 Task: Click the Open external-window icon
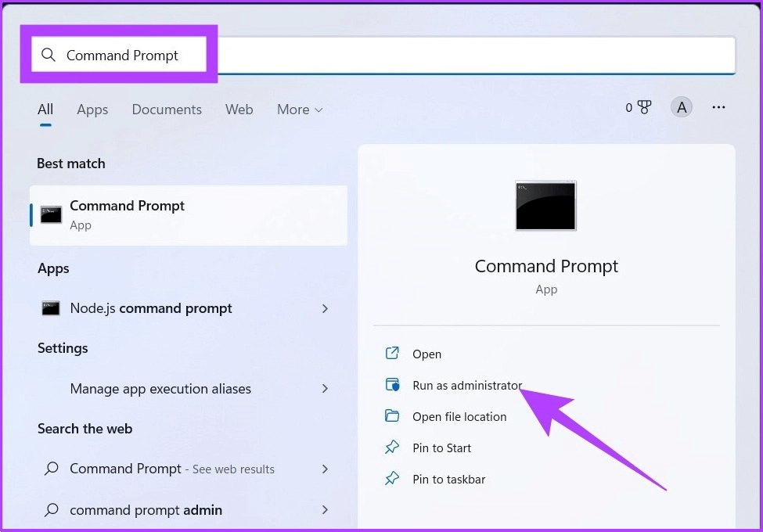coord(392,353)
